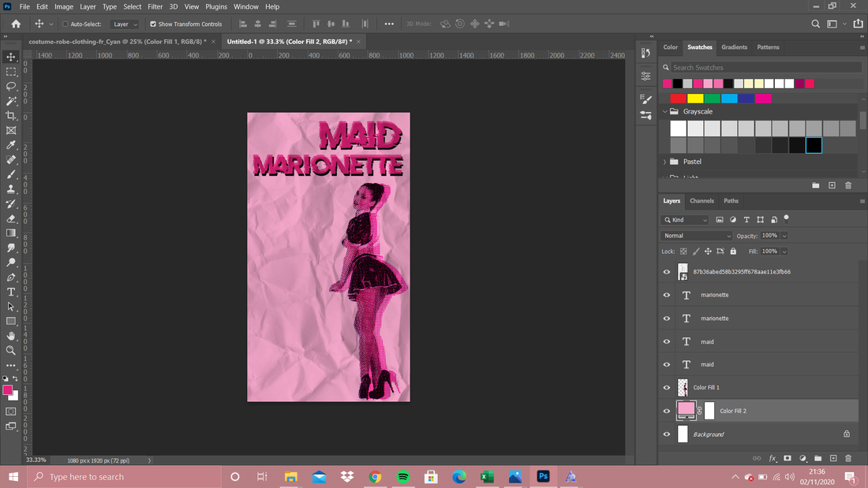
Task: Uncheck Show Transform Controls
Action: pyautogui.click(x=153, y=24)
